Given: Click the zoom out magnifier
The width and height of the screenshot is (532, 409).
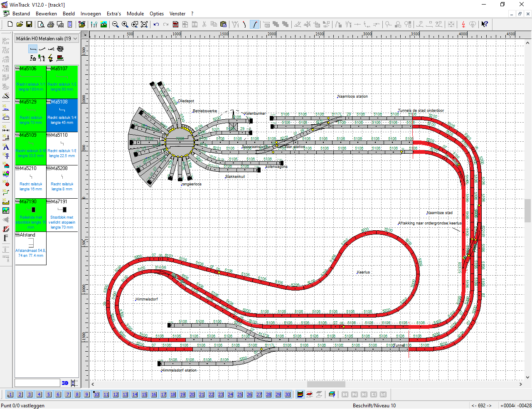Looking at the screenshot, I should pyautogui.click(x=116, y=25).
